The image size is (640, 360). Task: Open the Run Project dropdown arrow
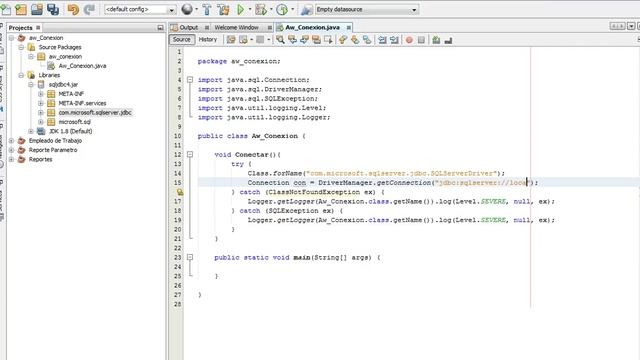(x=250, y=9)
